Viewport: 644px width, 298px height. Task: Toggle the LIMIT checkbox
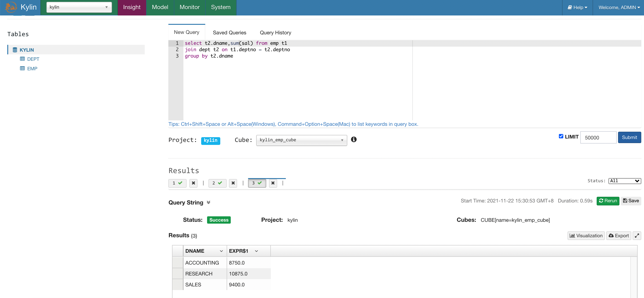(x=561, y=136)
